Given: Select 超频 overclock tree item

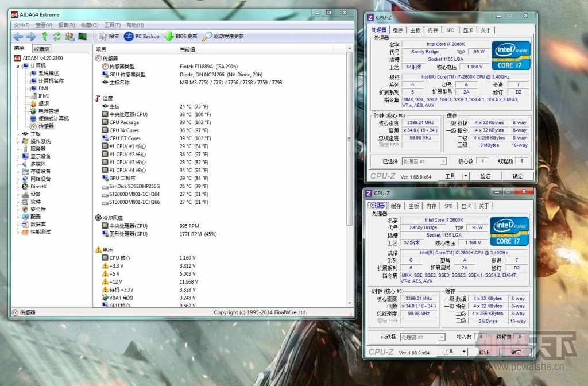Looking at the screenshot, I should (44, 103).
